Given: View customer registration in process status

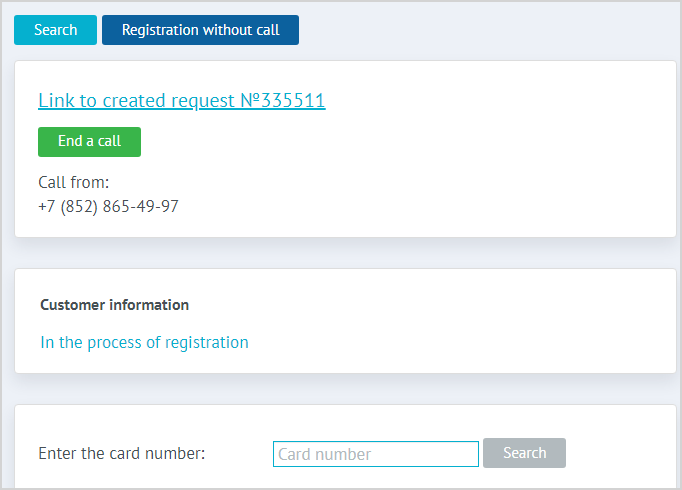Looking at the screenshot, I should 144,342.
